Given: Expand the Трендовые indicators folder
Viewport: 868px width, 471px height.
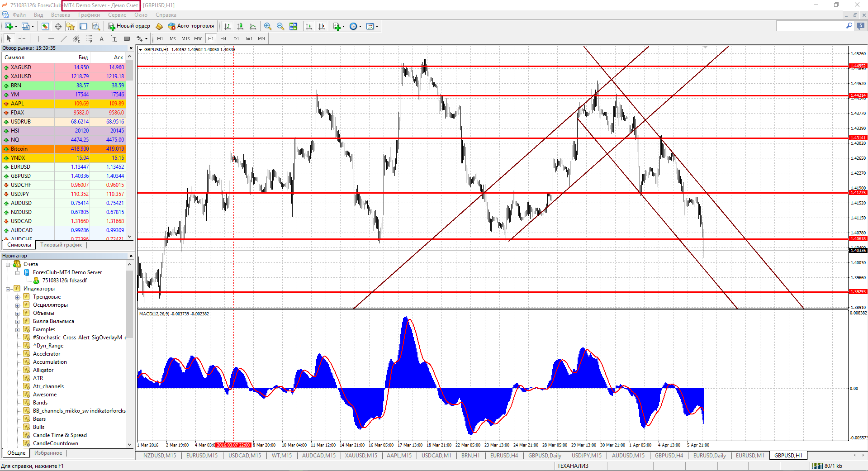Looking at the screenshot, I should [18, 297].
